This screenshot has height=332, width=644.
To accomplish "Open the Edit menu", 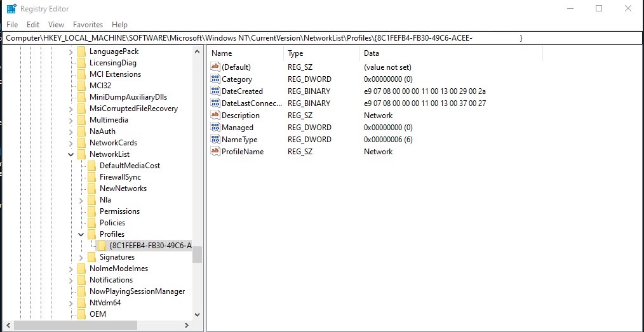I will [x=33, y=25].
